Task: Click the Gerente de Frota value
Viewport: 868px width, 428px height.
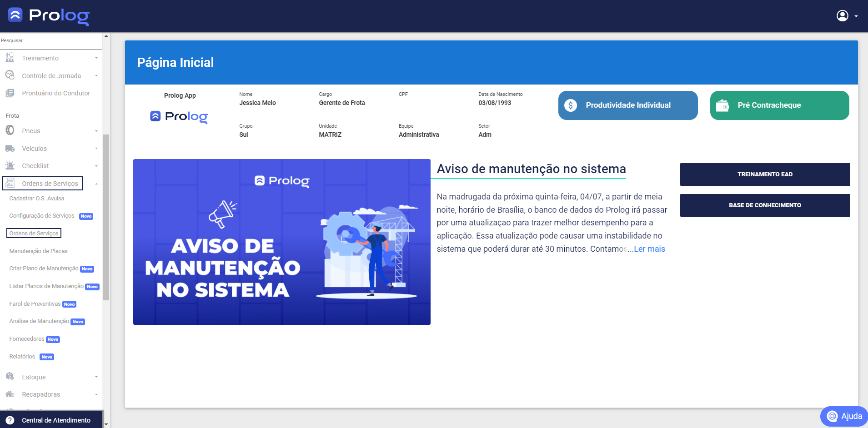Action: (342, 103)
